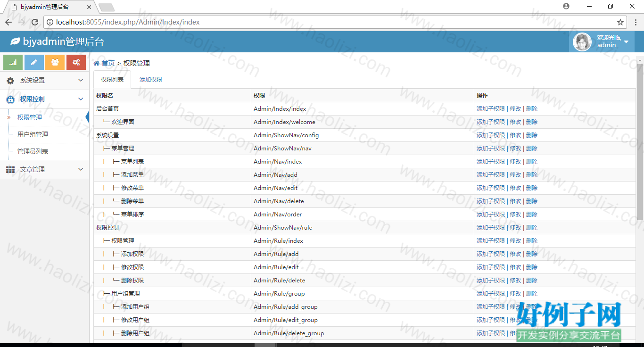
Task: Click 添加子权限 for 用户组管理 row
Action: (x=491, y=294)
